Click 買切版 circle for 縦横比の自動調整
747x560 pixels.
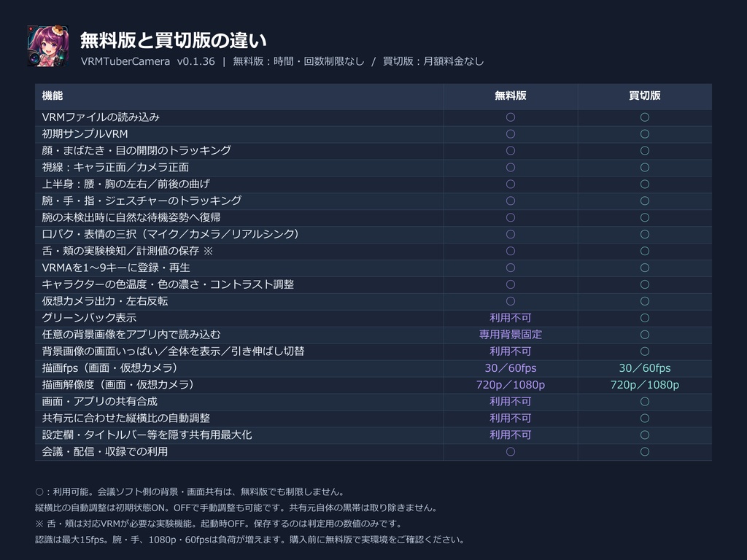[645, 418]
